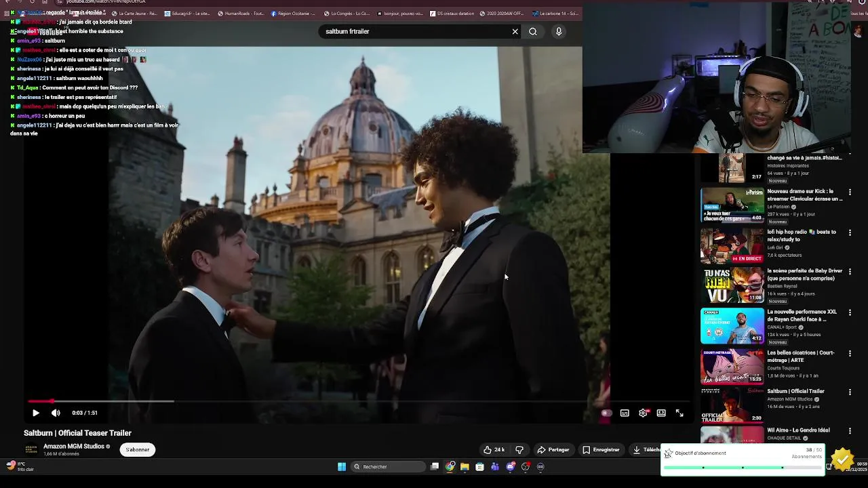Open 'Wil Aime - Le Gendre Idéal' title
868x488 pixels.
tap(798, 430)
